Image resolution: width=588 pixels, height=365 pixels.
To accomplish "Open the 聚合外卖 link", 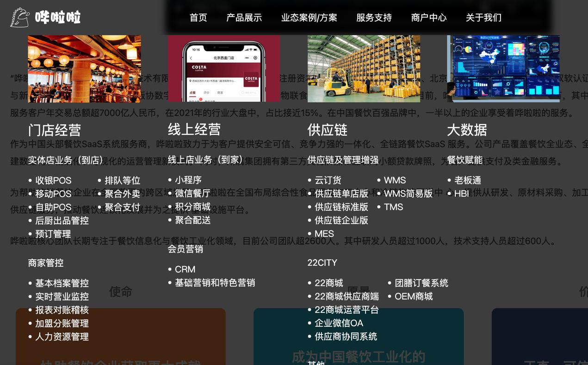I will click(123, 194).
